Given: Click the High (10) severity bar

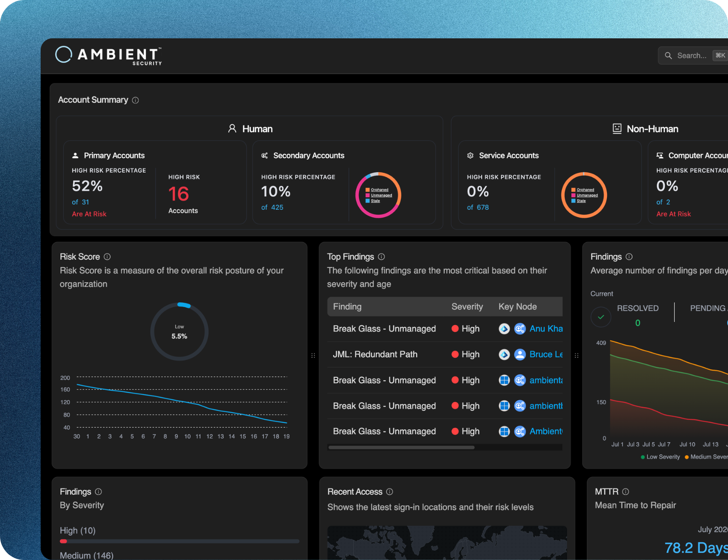Looking at the screenshot, I should (179, 541).
